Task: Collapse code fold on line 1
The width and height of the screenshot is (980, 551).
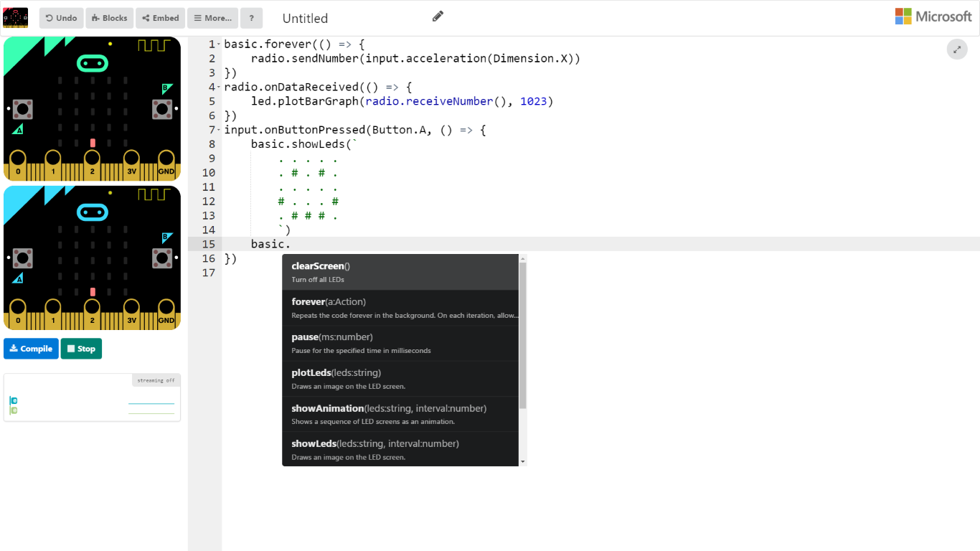Action: point(219,44)
